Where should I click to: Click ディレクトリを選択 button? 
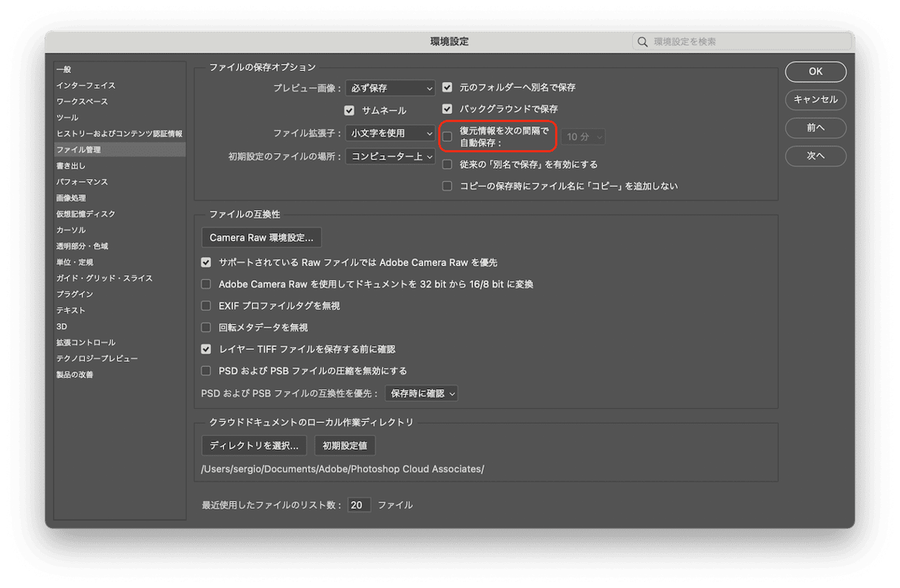click(254, 446)
